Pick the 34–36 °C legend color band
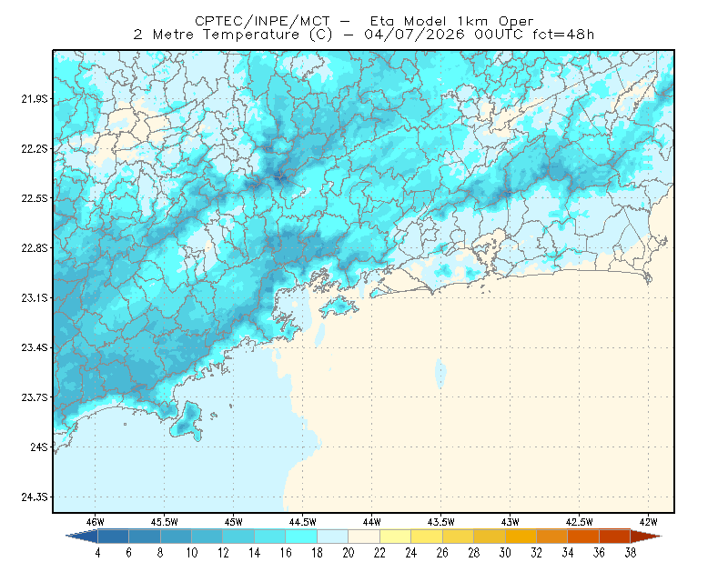 click(583, 537)
